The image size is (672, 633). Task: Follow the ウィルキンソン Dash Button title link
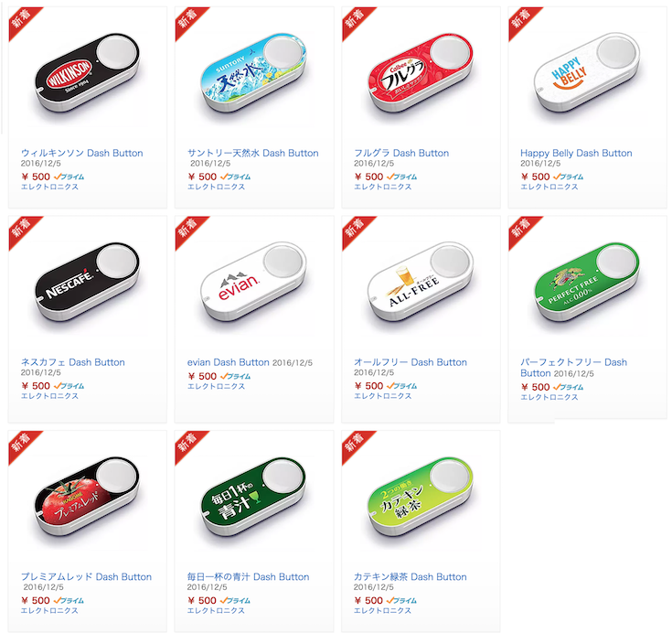pyautogui.click(x=82, y=153)
